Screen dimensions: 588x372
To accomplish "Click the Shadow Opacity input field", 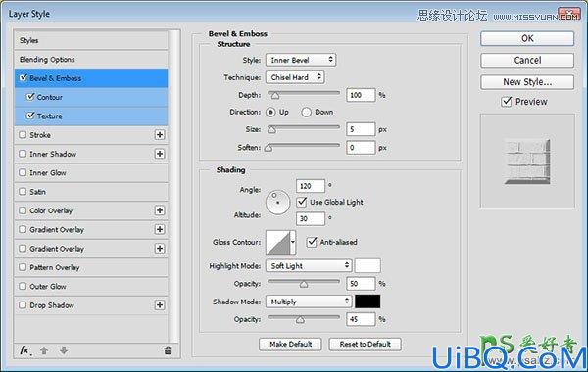I will [x=361, y=319].
